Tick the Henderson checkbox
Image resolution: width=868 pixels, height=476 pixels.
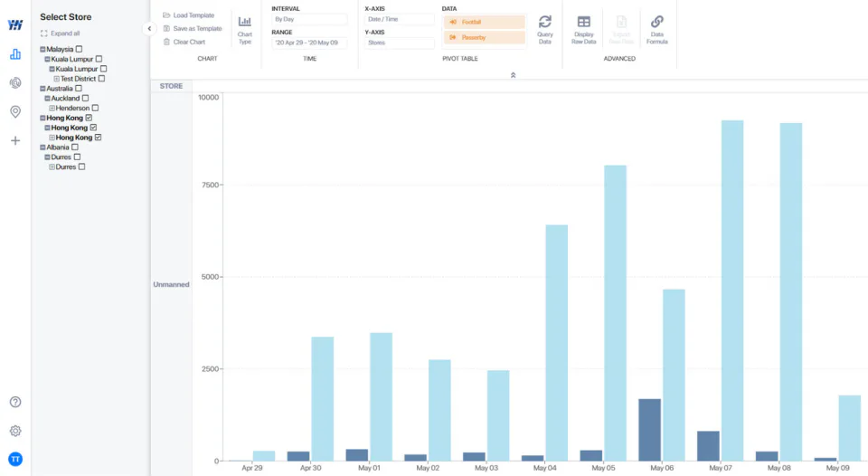[95, 108]
